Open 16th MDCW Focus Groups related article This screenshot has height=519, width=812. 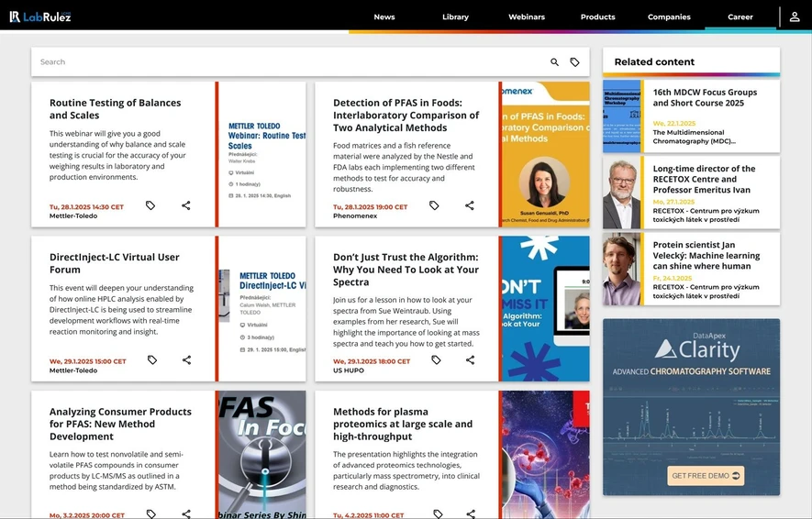tap(705, 97)
